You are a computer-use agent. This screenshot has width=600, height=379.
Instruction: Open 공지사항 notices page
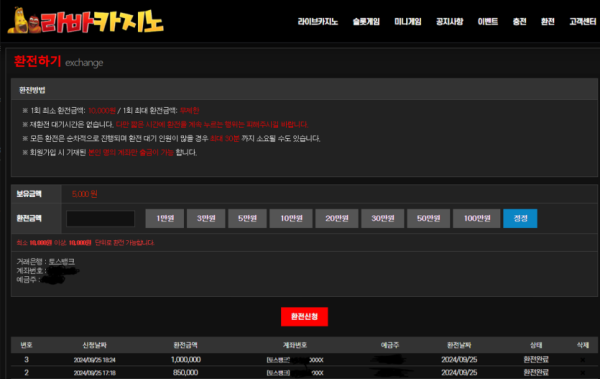coord(450,22)
